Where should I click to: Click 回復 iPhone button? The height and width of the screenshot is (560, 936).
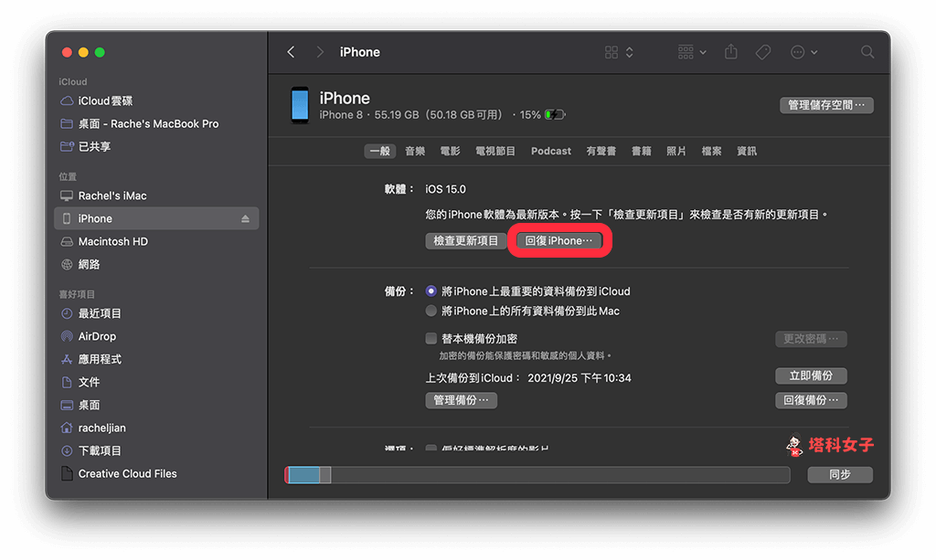click(x=558, y=241)
